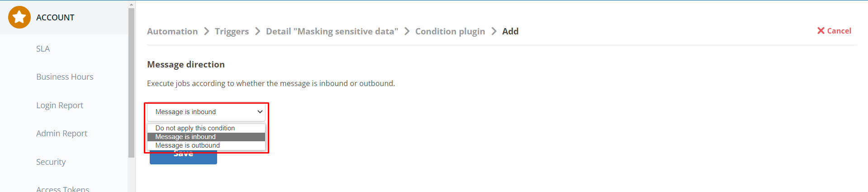This screenshot has height=192, width=868.
Task: Go to Triggers breadcrumb link
Action: pyautogui.click(x=232, y=31)
